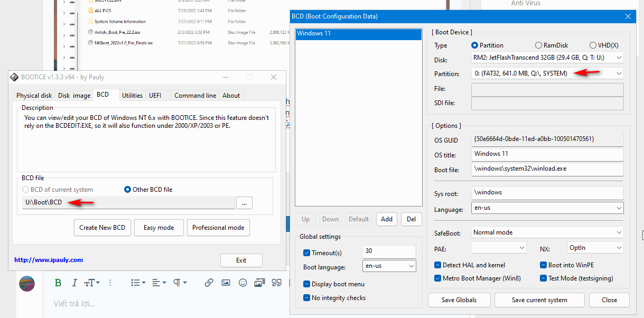Click the Boot file input field
The image size is (644, 318).
click(547, 169)
